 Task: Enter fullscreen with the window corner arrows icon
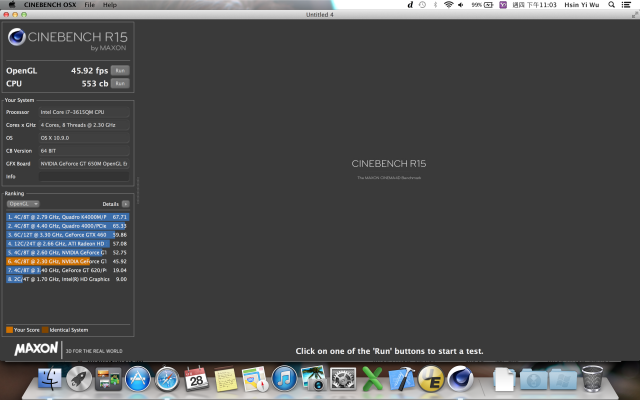point(635,15)
